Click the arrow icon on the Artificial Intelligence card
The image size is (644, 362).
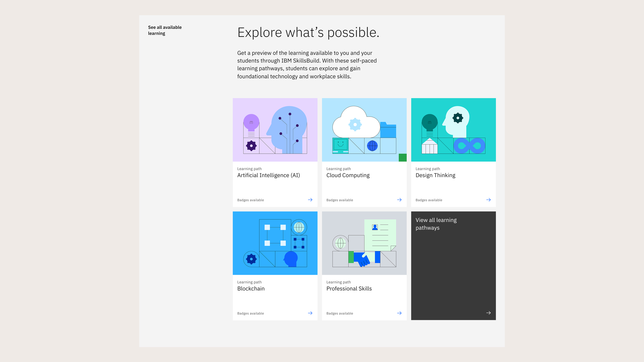coord(310,200)
